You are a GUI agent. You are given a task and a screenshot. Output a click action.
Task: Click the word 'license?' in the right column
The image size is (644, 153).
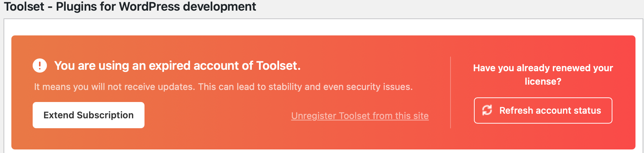point(543,81)
